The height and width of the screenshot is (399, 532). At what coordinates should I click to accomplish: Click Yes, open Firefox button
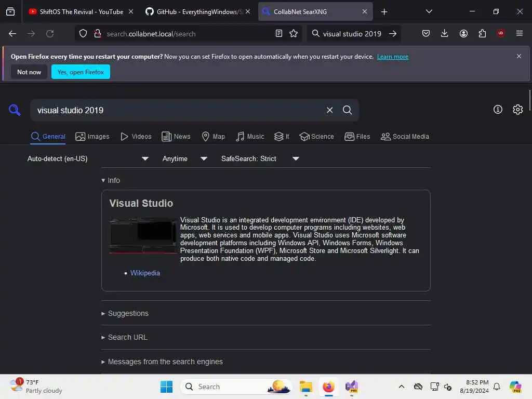81,72
